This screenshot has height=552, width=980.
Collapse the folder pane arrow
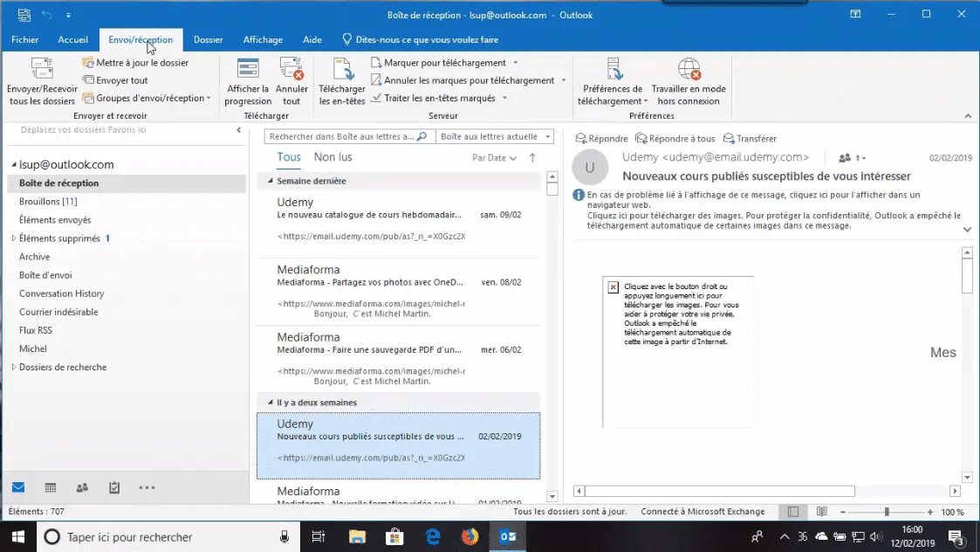(239, 130)
